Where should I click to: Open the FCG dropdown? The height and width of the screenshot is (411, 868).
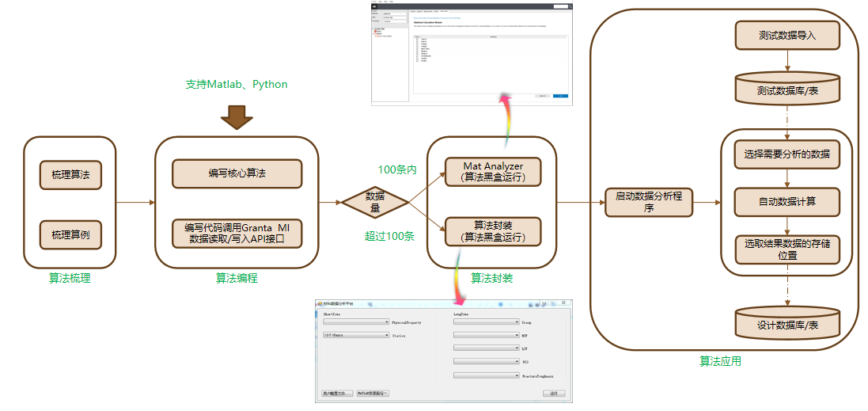click(x=486, y=362)
